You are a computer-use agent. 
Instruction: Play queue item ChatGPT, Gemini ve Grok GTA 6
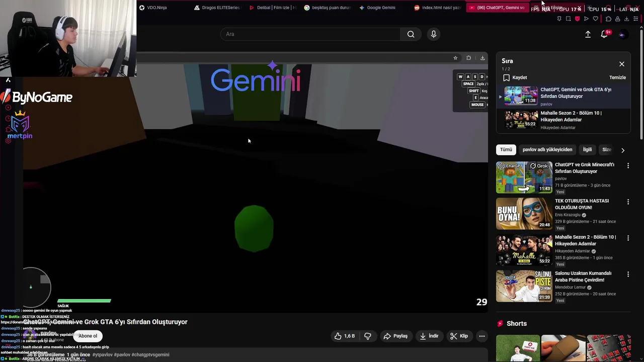[x=563, y=96]
